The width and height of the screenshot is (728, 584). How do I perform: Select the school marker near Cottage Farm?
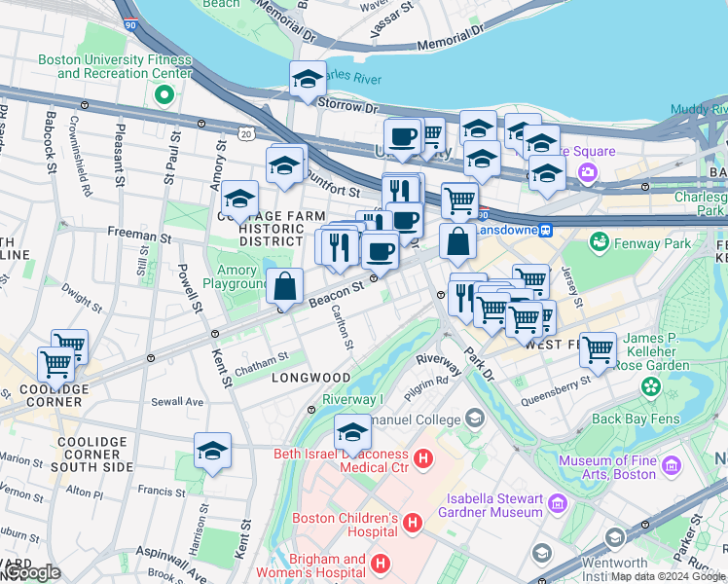(x=239, y=201)
